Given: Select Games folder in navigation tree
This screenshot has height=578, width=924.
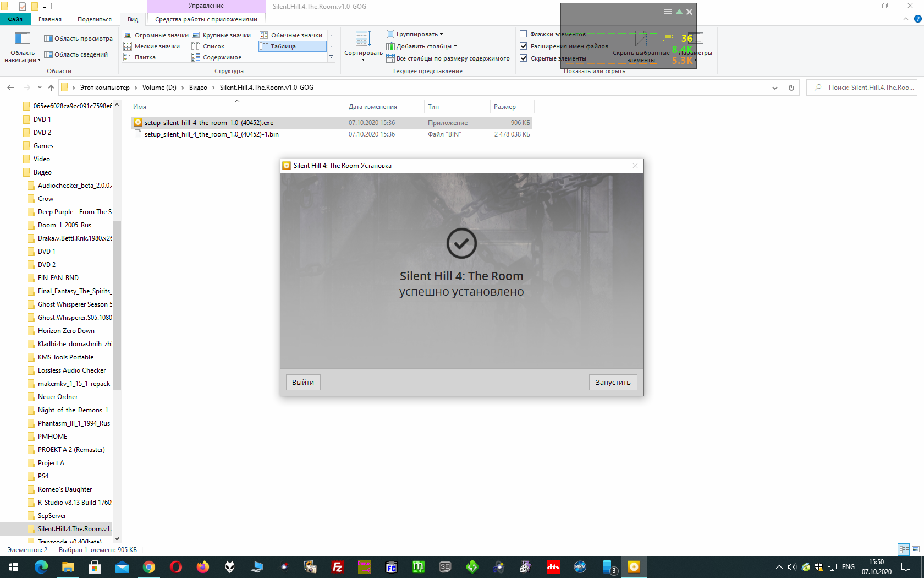Looking at the screenshot, I should click(x=43, y=146).
